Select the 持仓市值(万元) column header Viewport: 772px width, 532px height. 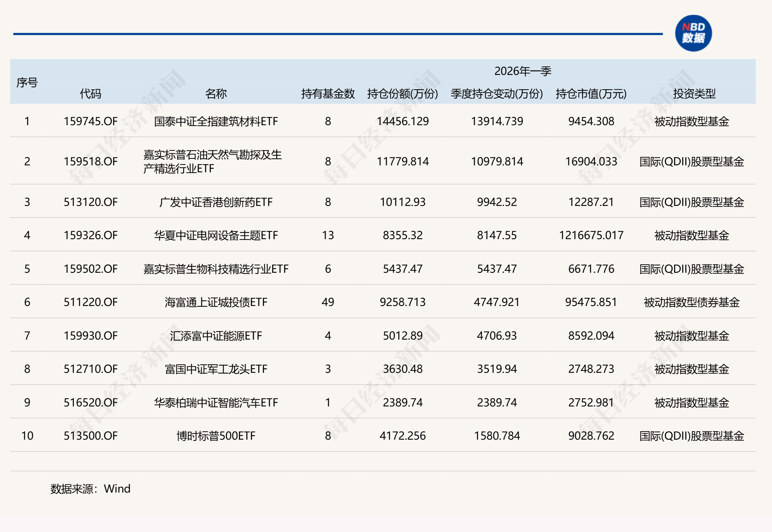[590, 93]
